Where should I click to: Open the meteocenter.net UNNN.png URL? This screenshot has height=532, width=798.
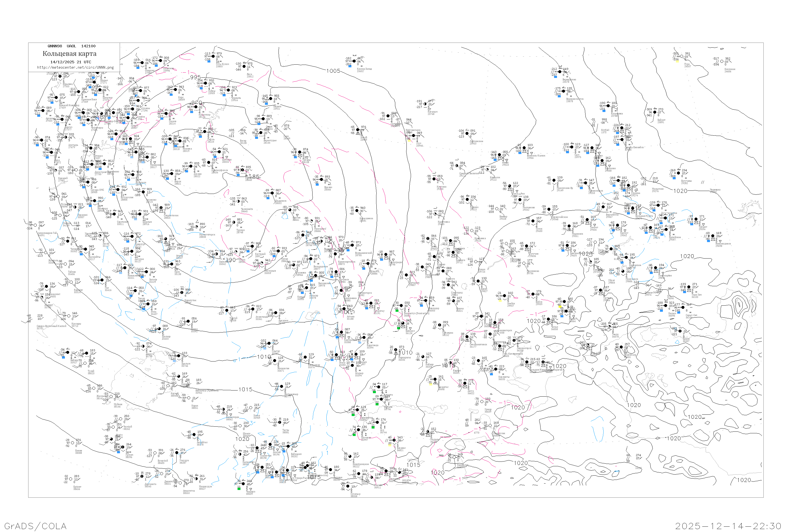click(75, 68)
